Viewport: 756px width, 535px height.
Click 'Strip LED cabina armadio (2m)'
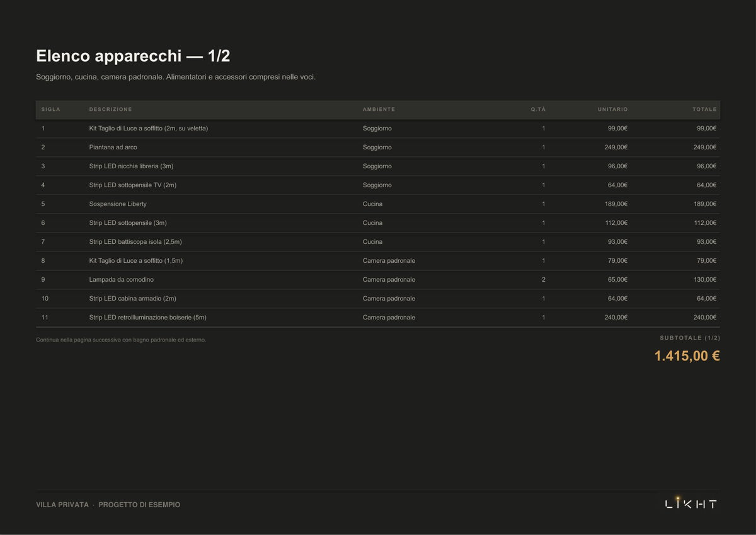tap(133, 299)
